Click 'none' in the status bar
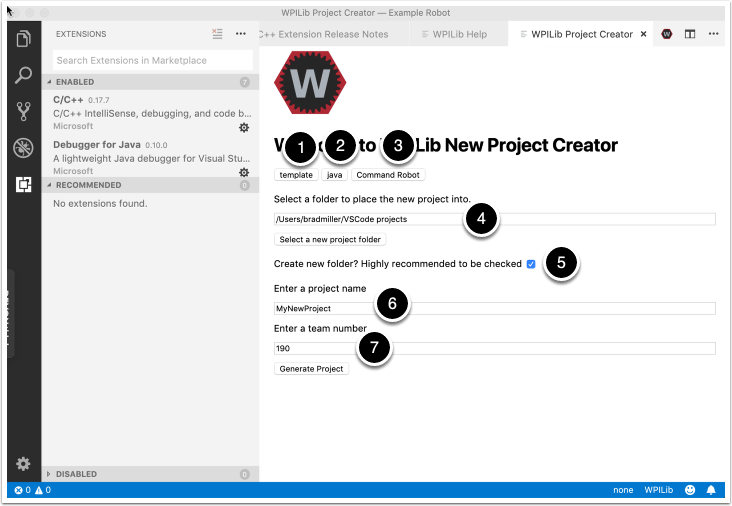Viewport: 732px width, 506px height. point(623,490)
